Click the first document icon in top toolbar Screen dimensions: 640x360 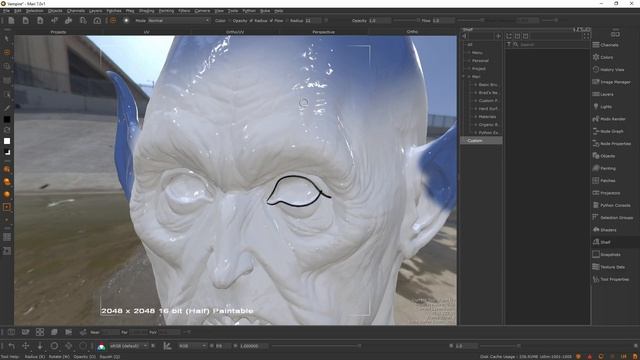point(11,20)
